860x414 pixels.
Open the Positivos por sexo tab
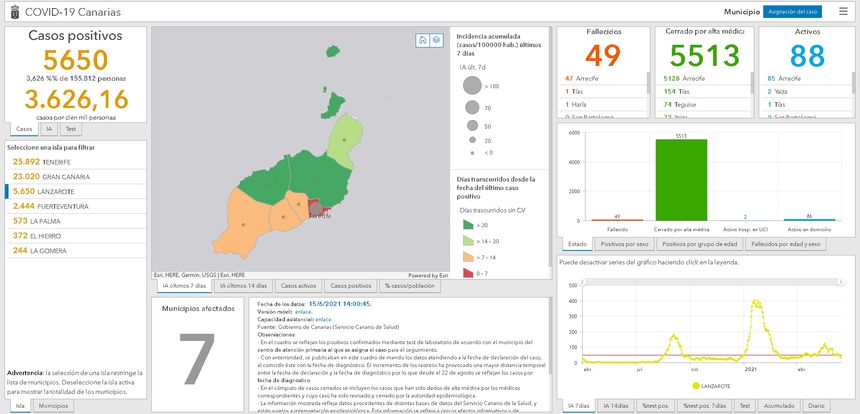coord(624,243)
